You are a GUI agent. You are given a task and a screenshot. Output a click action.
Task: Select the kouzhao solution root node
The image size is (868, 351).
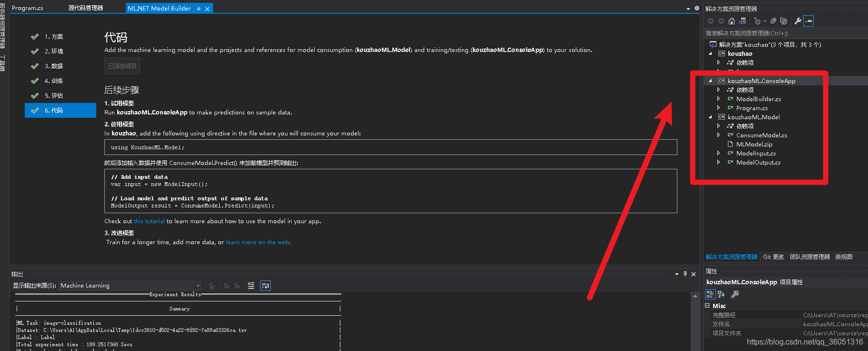(x=769, y=44)
